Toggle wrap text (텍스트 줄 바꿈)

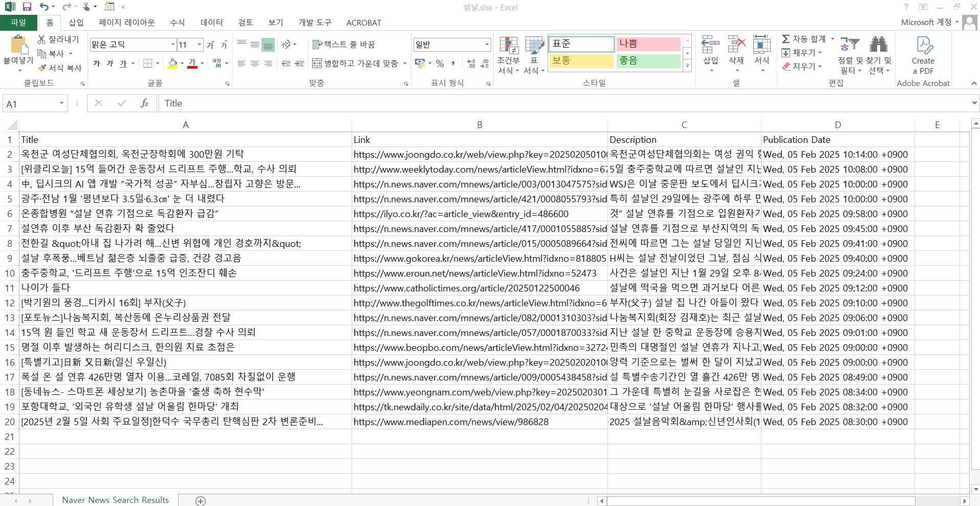pos(344,45)
